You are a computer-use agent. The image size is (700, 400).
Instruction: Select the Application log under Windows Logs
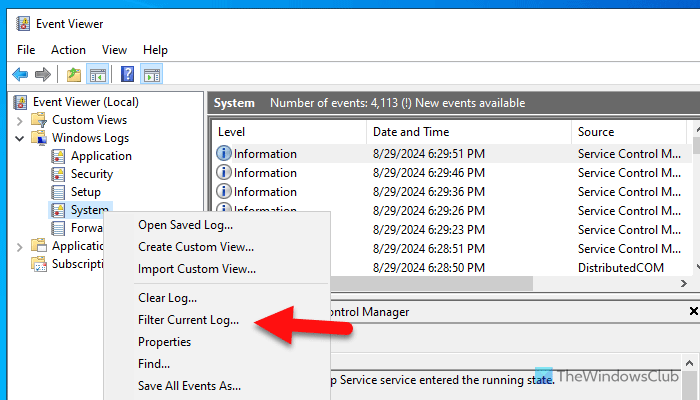(100, 156)
